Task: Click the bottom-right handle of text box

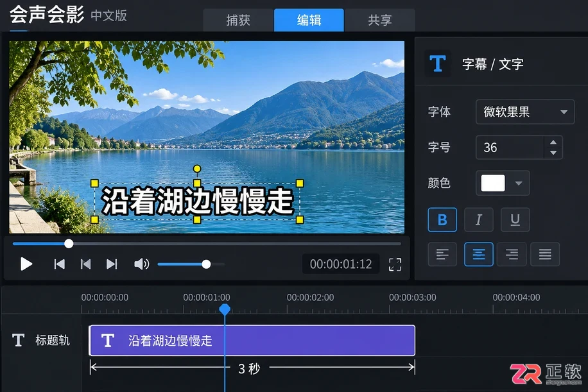Action: click(x=300, y=219)
